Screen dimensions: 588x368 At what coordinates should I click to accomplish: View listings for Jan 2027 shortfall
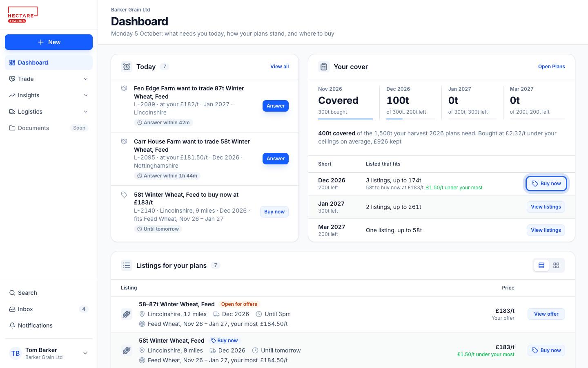[546, 207]
